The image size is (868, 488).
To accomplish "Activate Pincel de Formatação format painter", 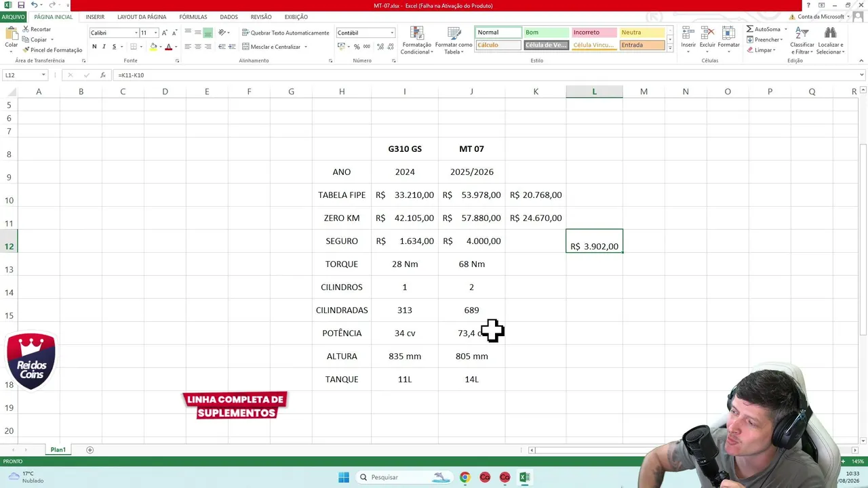I will pos(52,49).
